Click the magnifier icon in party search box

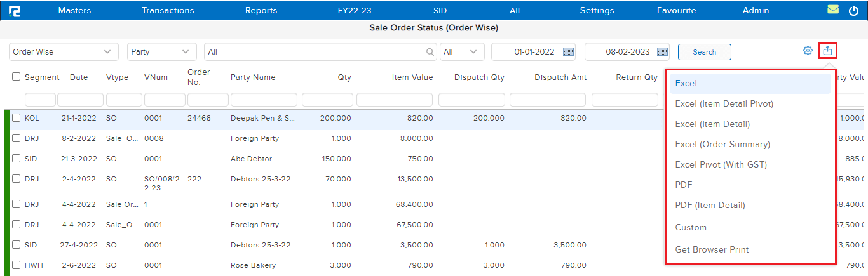point(430,52)
